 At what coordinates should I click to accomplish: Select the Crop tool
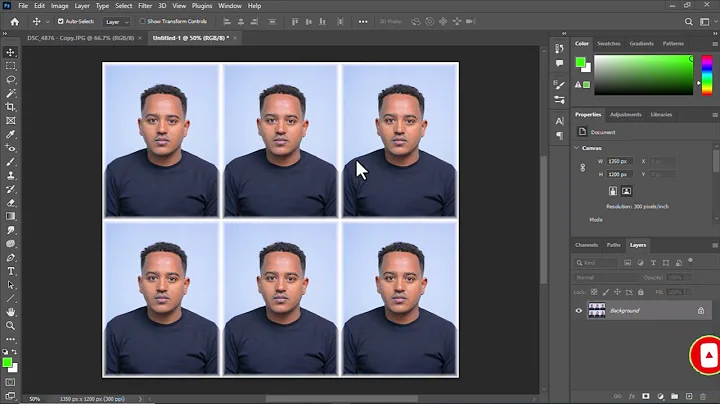[10, 107]
